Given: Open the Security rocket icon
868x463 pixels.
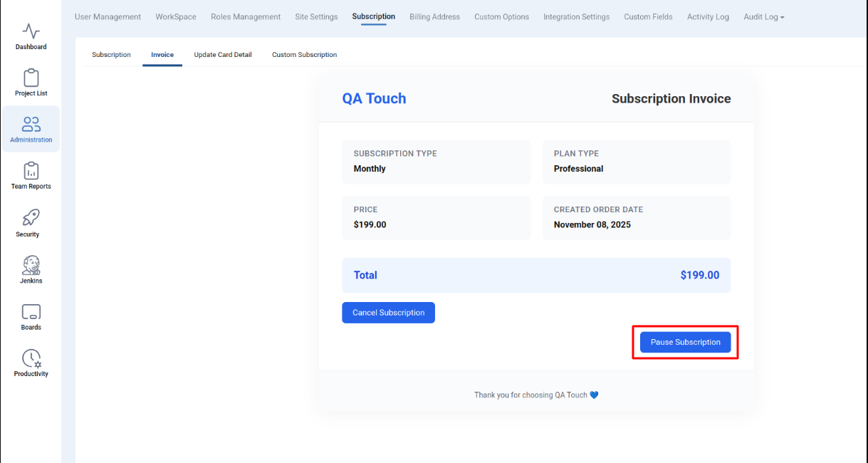Looking at the screenshot, I should 31,218.
